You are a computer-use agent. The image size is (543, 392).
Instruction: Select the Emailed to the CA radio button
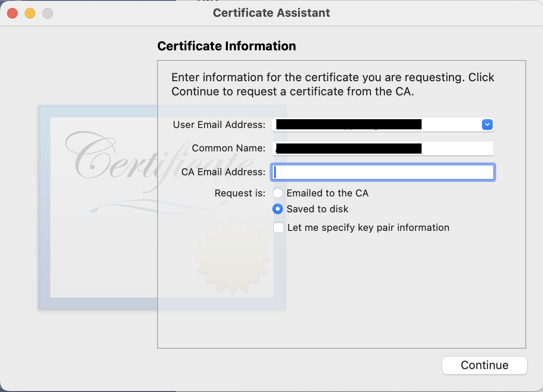click(278, 193)
